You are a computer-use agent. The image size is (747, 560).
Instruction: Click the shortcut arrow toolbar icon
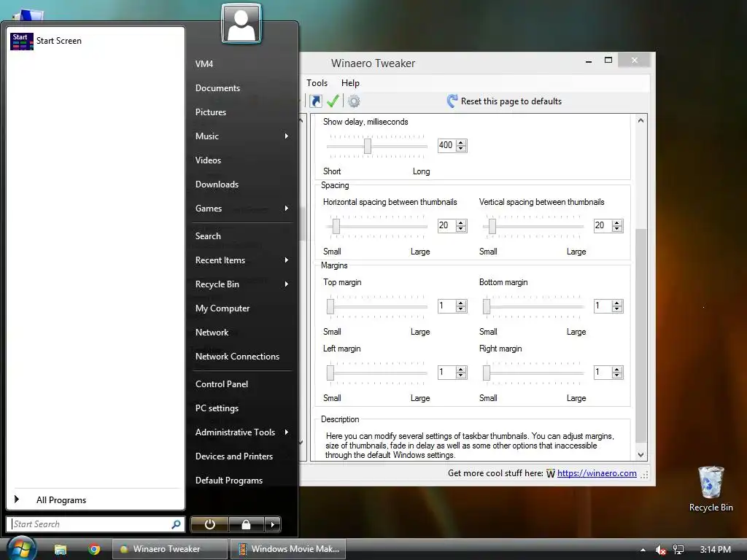[315, 101]
